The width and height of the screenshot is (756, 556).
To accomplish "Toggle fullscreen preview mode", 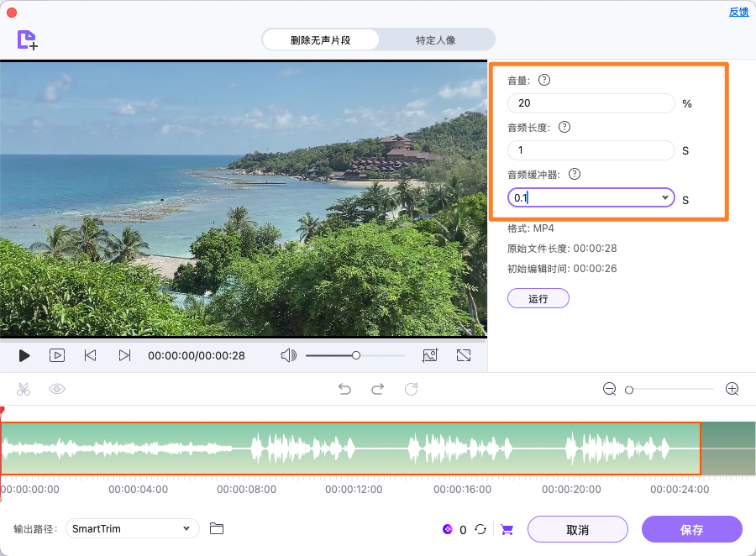I will point(464,355).
